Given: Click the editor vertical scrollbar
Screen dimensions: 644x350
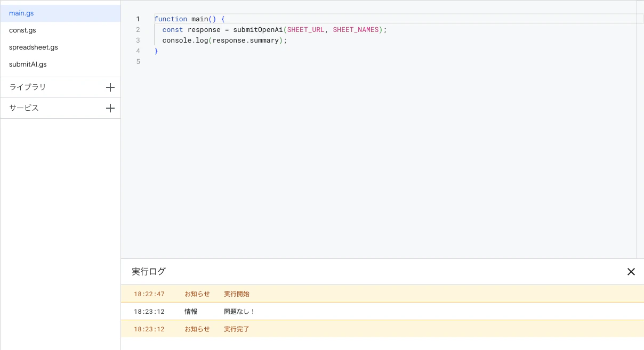Looking at the screenshot, I should click(x=640, y=129).
